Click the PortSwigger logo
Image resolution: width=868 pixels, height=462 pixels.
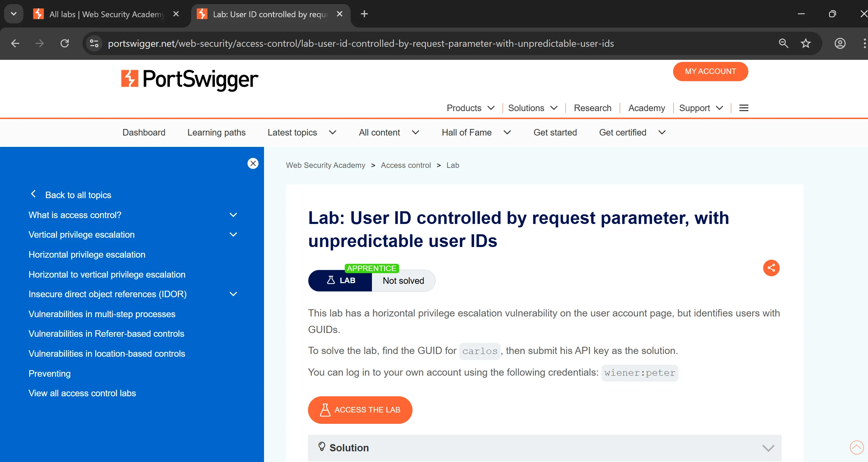pos(189,79)
